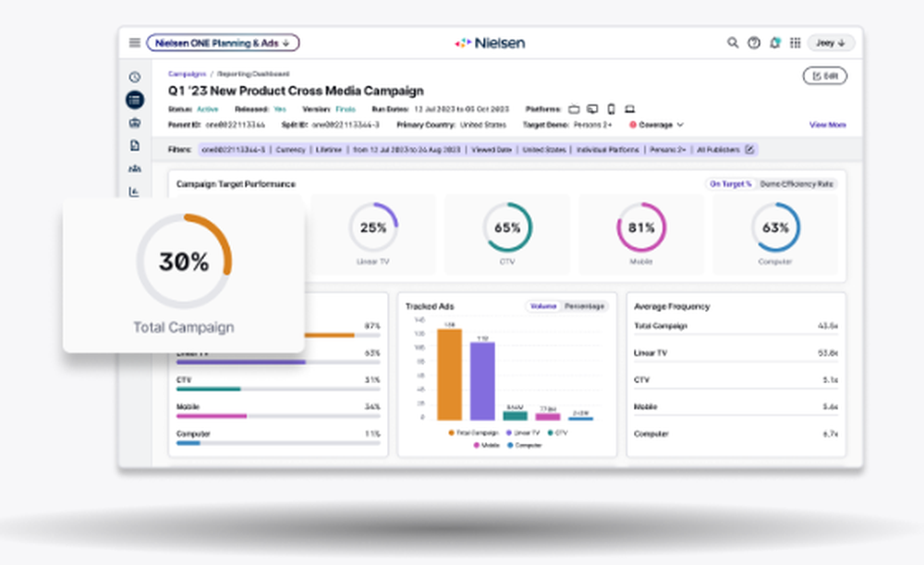Click the document icon in the sidebar
The height and width of the screenshot is (565, 924).
(x=134, y=145)
